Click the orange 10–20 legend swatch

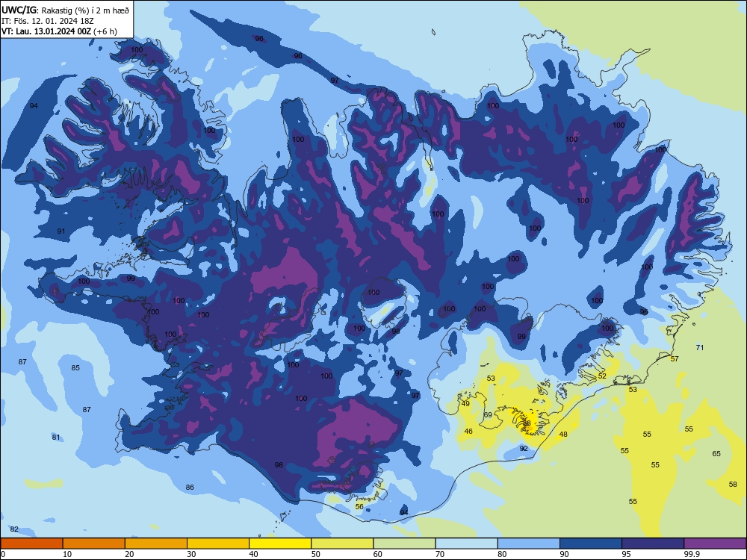click(94, 544)
